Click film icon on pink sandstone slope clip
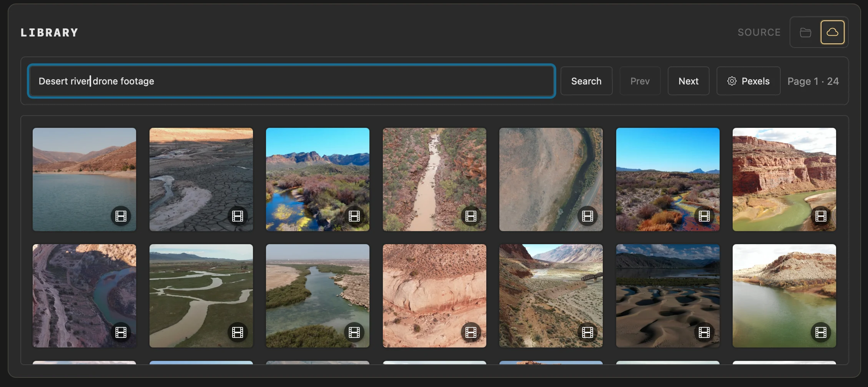 coord(471,332)
